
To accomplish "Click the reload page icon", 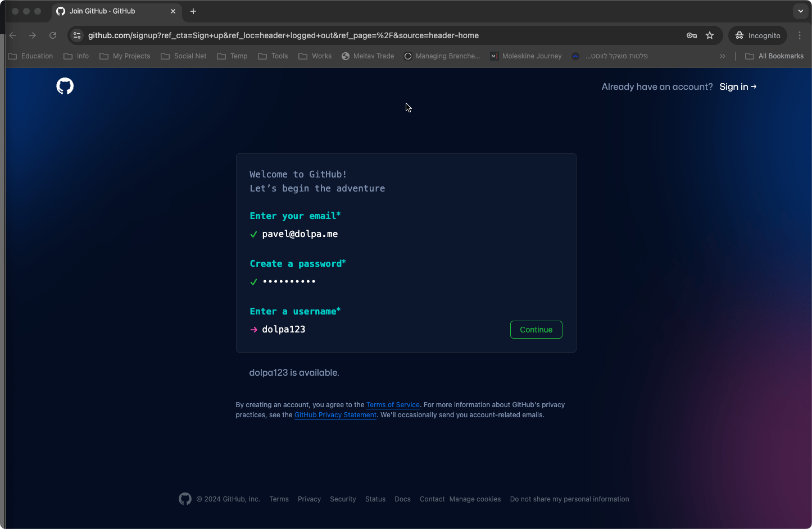I will point(53,35).
